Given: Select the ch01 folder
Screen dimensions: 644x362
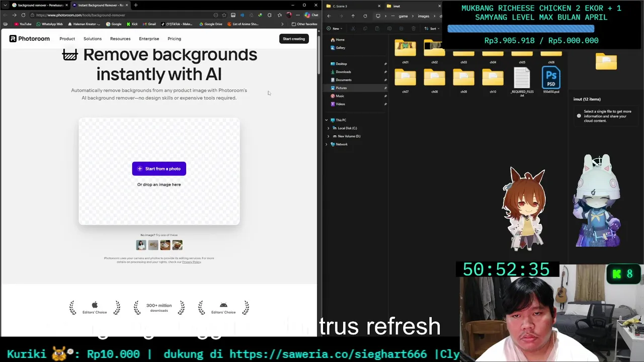Looking at the screenshot, I should pyautogui.click(x=406, y=51).
